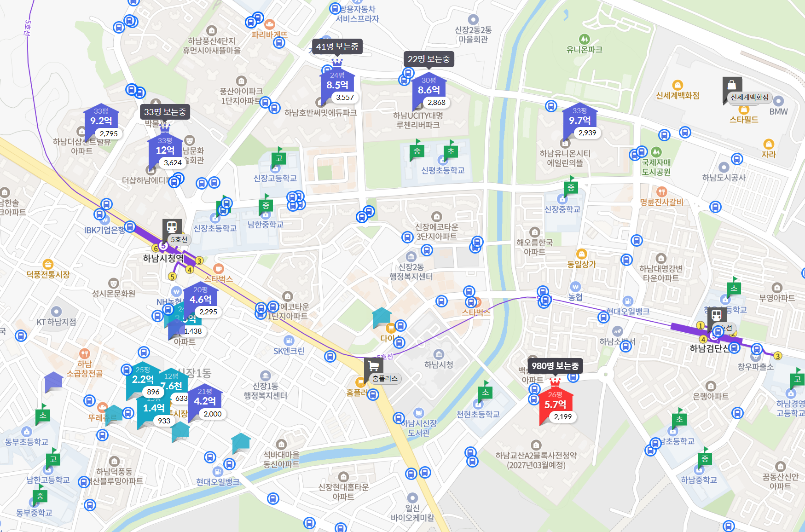This screenshot has height=532, width=805.
Task: Click the 해오름한국아파트 label
Action: pos(534,247)
